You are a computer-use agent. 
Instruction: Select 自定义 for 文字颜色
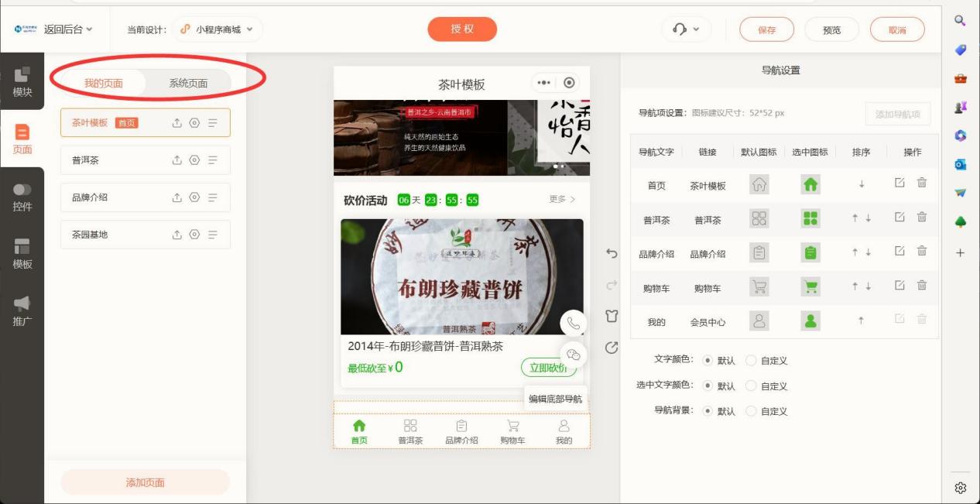pyautogui.click(x=751, y=361)
